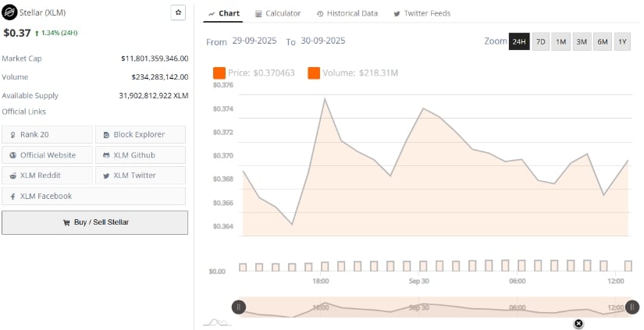
Task: Select the 7D zoom range
Action: pyautogui.click(x=540, y=41)
